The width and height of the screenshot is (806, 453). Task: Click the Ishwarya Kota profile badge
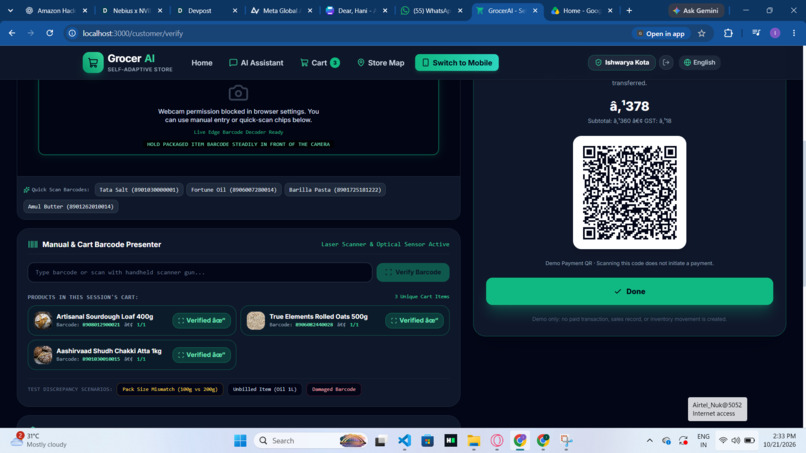pos(621,63)
